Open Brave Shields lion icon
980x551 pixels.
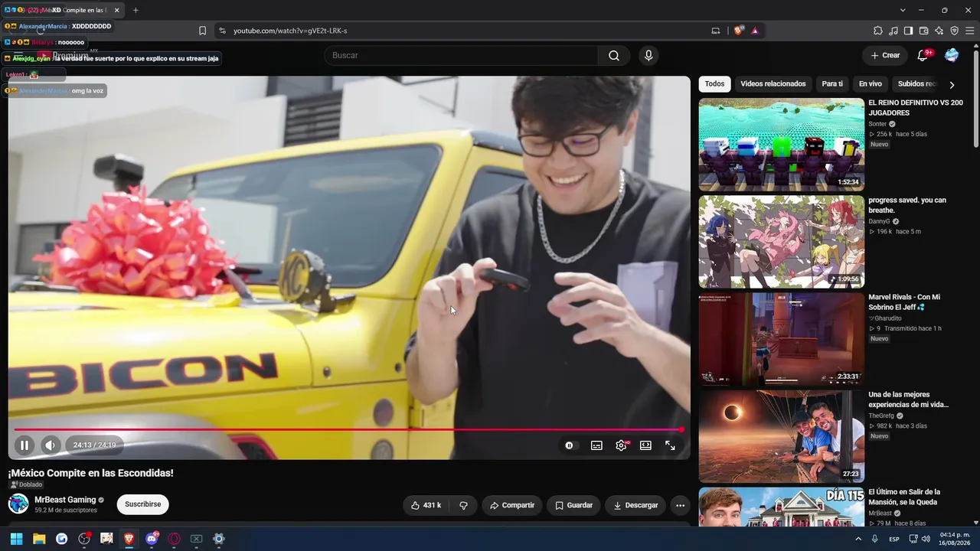[x=738, y=31]
